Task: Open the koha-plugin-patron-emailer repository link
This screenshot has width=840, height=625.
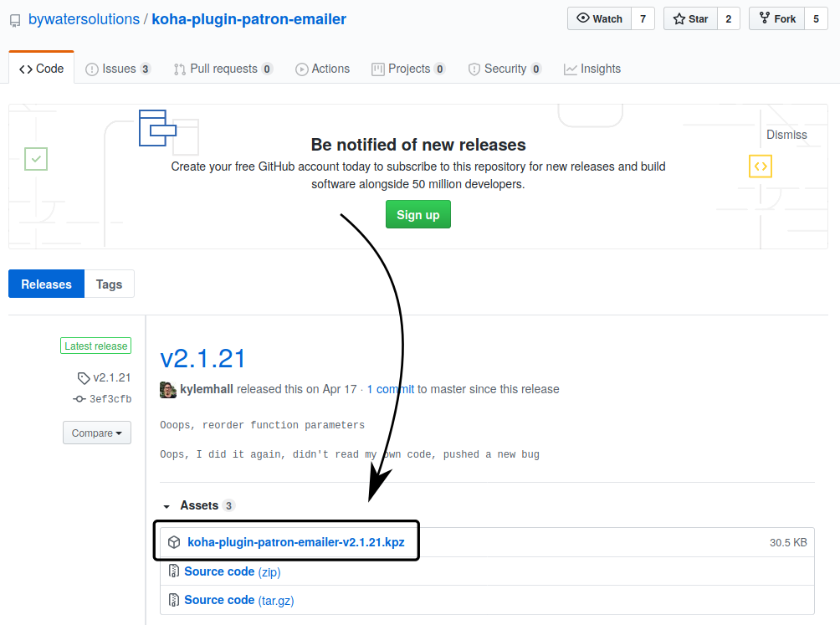Action: pyautogui.click(x=248, y=19)
